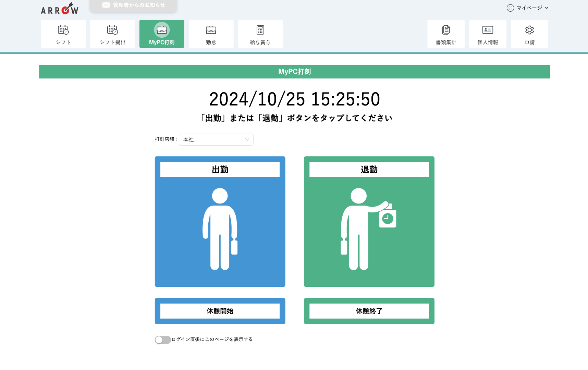Enable showing this page after login
This screenshot has width=588, height=370.
click(163, 340)
